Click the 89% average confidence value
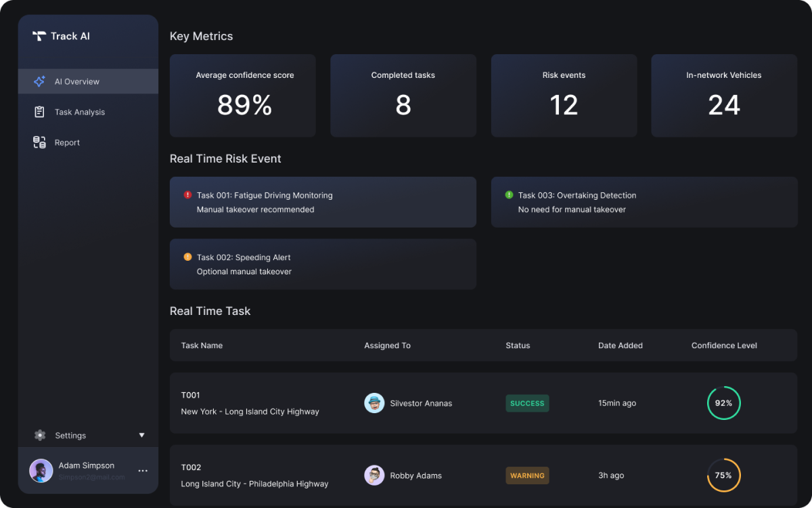812x508 pixels. click(x=244, y=105)
